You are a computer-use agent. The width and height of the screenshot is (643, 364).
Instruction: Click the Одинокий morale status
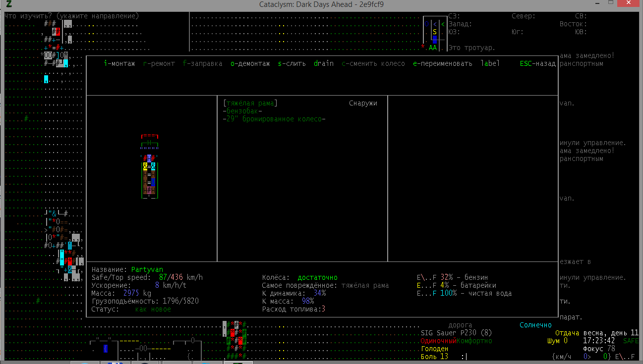coord(439,341)
